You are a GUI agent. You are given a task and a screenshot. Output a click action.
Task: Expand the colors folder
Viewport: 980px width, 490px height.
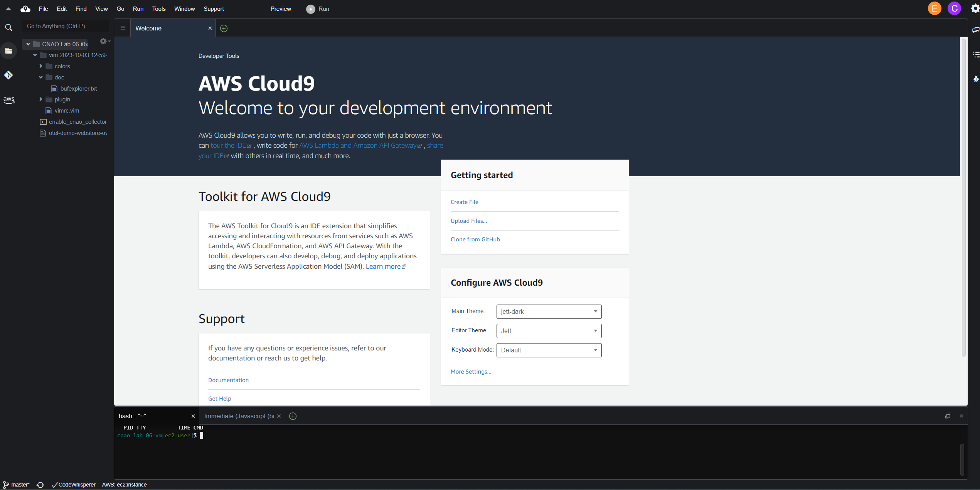click(41, 66)
